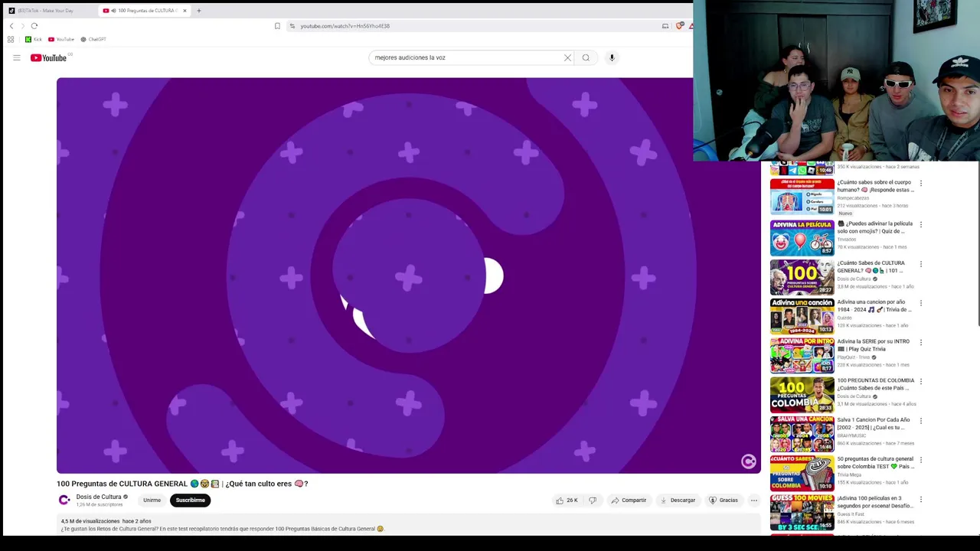The width and height of the screenshot is (980, 551).
Task: Open Adivina una canción por año title
Action: click(x=874, y=305)
